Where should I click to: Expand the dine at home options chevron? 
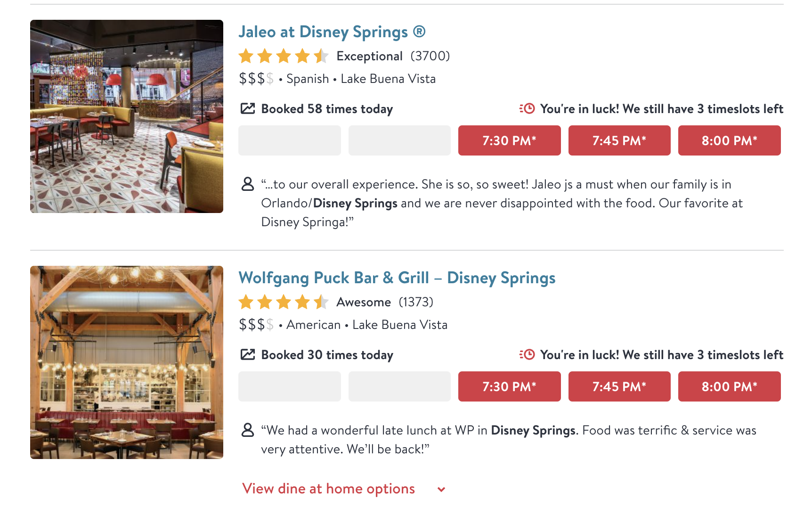[x=441, y=489]
